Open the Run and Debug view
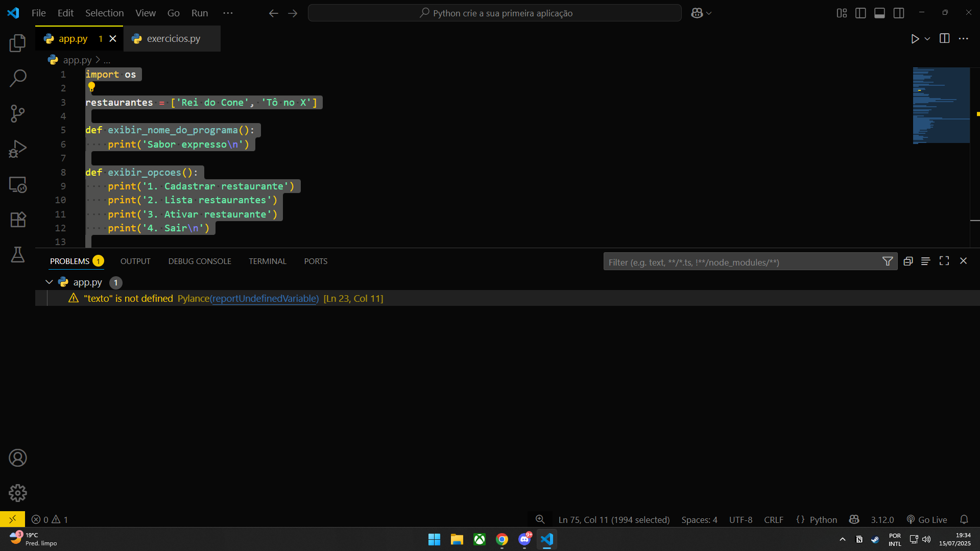Image resolution: width=980 pixels, height=551 pixels. (x=18, y=149)
